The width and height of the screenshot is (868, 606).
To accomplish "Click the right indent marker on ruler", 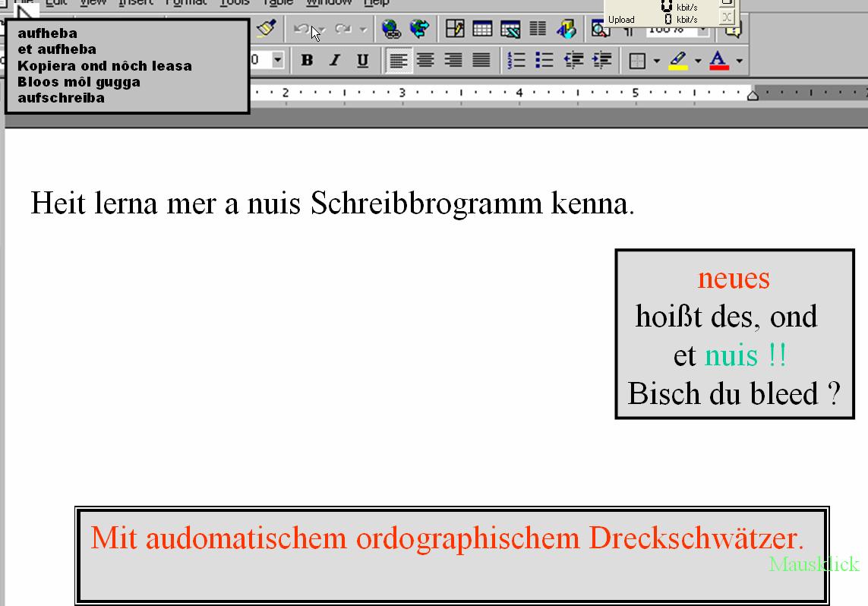I will pos(753,95).
